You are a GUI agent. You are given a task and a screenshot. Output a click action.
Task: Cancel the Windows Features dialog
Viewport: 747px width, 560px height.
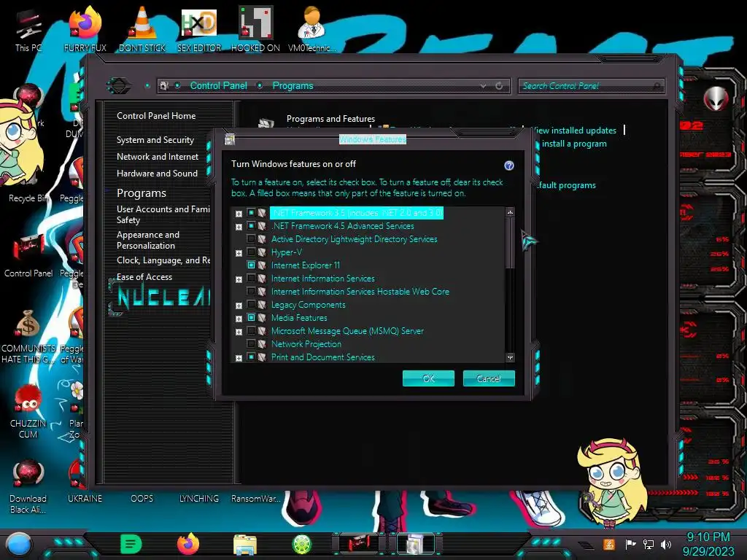[x=489, y=378]
